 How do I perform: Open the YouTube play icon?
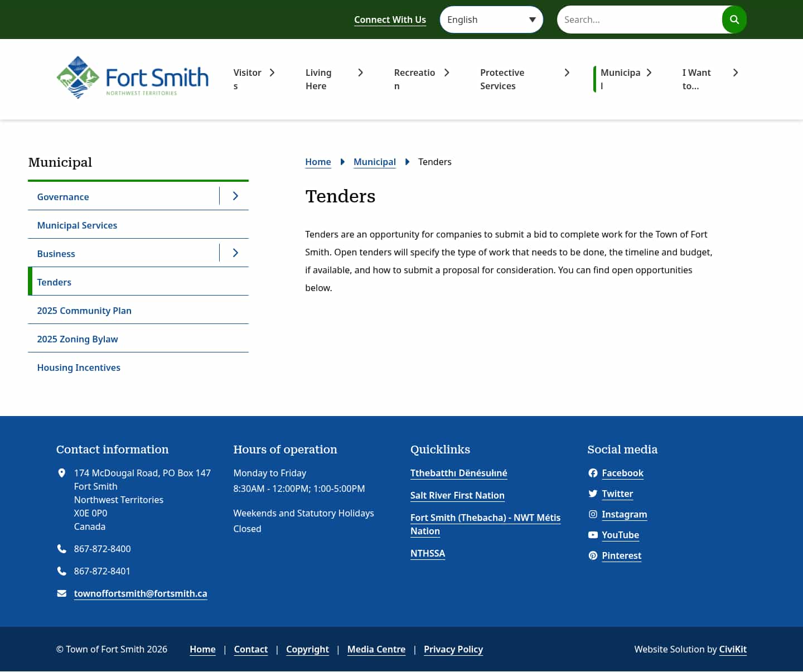pyautogui.click(x=593, y=534)
